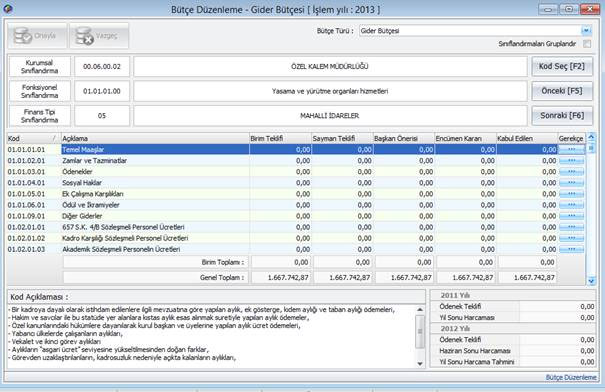The image size is (605, 392).
Task: Click the Birim Teklifi column header
Action: tap(281, 138)
